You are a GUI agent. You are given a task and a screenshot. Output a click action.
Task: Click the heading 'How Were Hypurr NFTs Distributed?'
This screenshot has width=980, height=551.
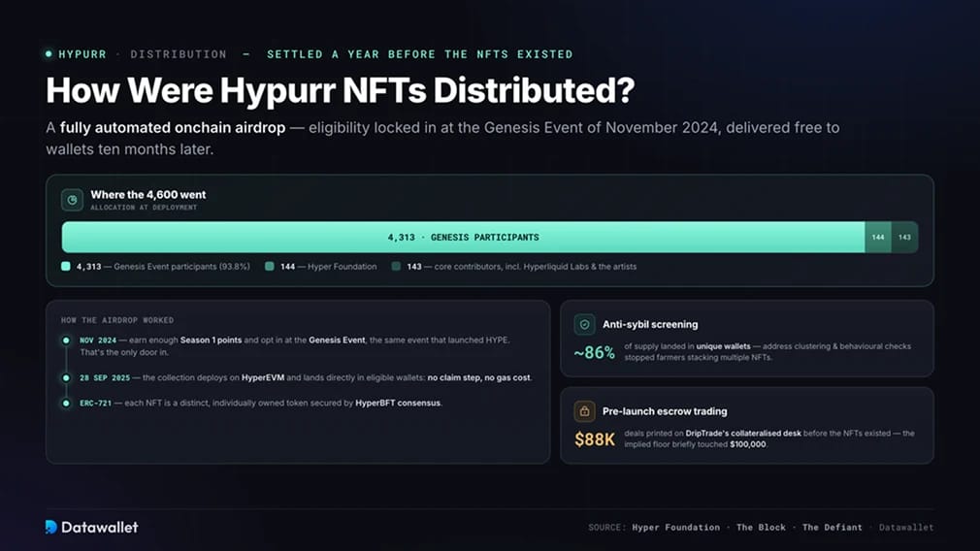340,90
